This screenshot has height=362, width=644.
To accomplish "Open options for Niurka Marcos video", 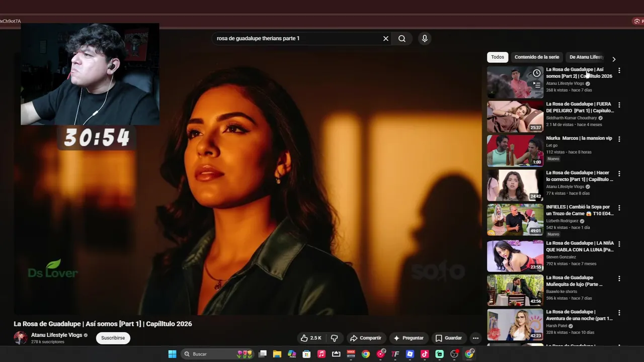I will point(619,139).
